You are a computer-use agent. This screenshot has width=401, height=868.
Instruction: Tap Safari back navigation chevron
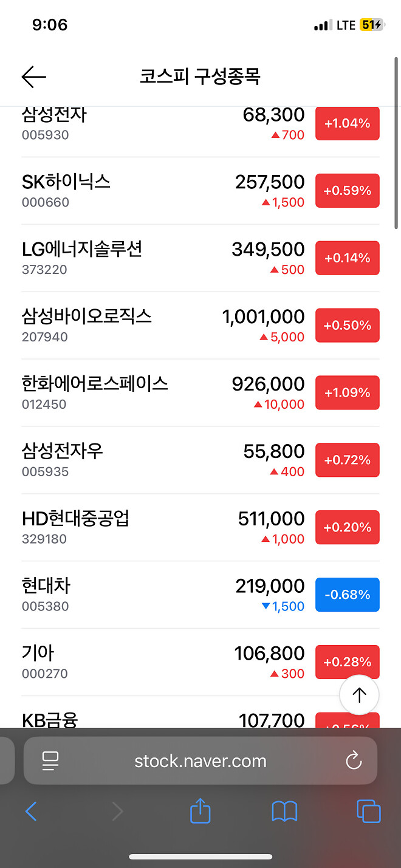pos(32,811)
